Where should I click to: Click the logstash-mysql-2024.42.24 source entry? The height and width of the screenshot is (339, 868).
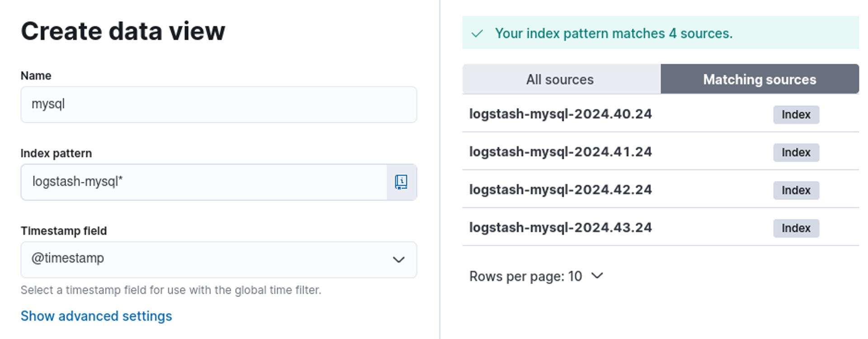click(561, 190)
